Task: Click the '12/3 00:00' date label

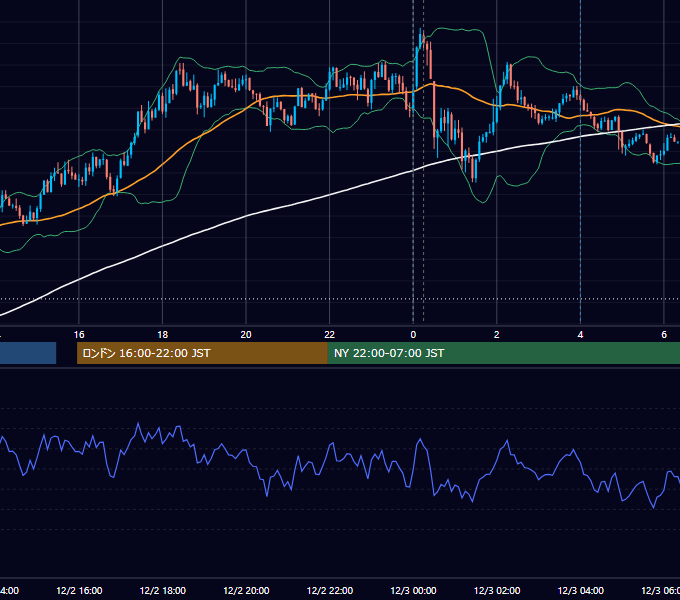Action: (413, 591)
